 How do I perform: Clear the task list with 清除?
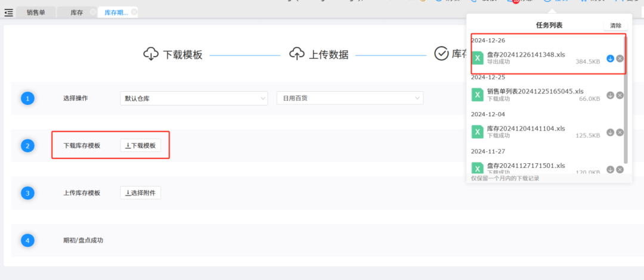point(615,26)
